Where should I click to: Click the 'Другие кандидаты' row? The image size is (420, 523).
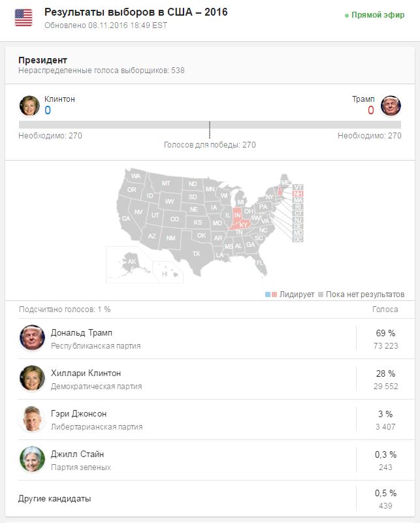point(55,499)
